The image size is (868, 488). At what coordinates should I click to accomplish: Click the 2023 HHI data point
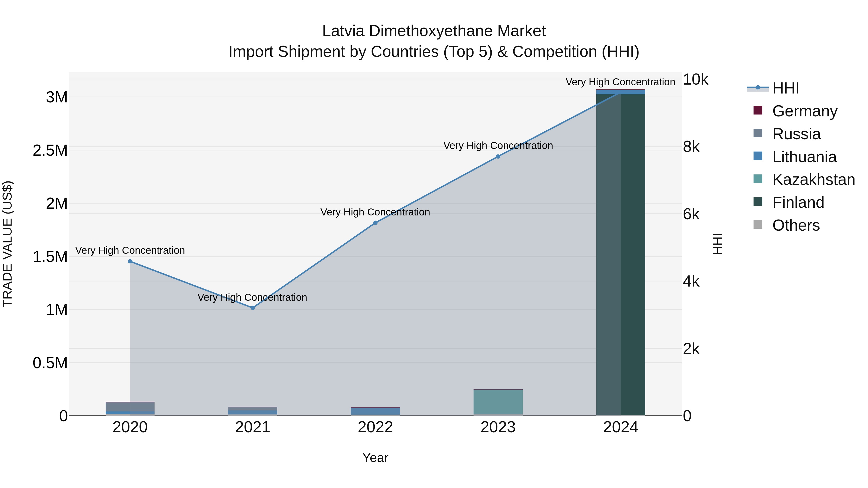(x=498, y=157)
